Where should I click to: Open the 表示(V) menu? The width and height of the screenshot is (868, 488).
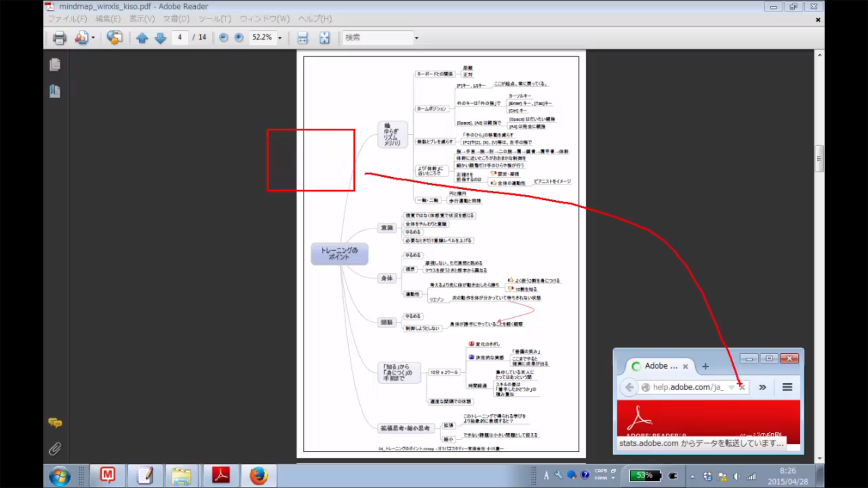tap(142, 19)
